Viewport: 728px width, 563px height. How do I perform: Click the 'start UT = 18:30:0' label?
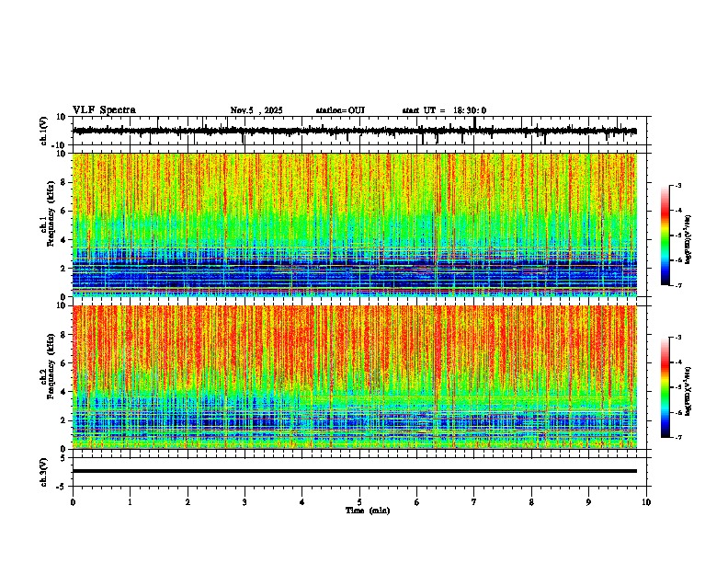[x=444, y=110]
